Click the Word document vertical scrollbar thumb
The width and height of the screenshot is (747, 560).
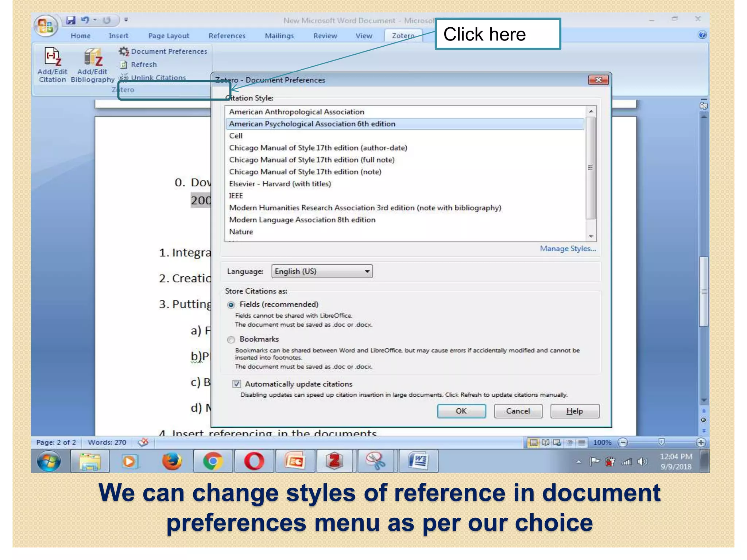[704, 292]
